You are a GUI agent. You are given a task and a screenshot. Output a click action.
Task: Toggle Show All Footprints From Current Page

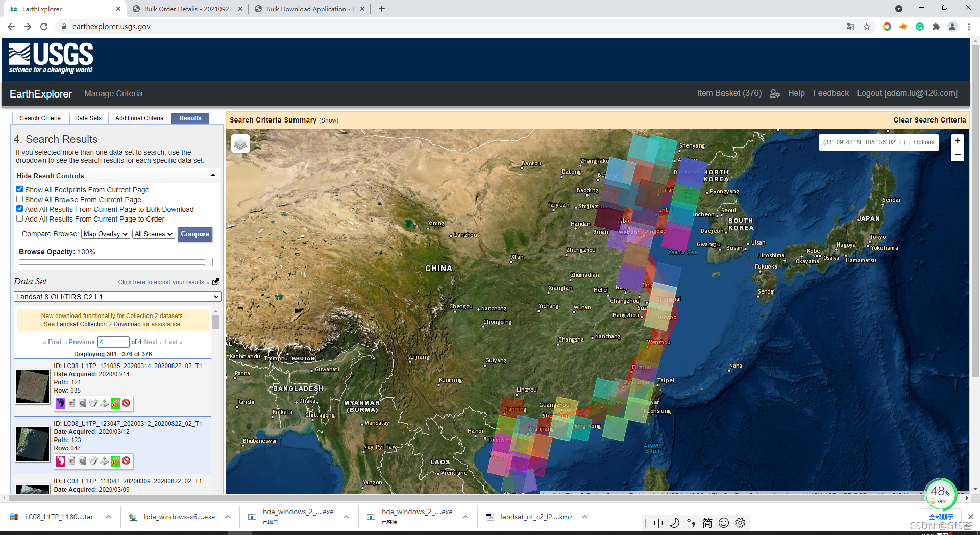click(x=20, y=189)
